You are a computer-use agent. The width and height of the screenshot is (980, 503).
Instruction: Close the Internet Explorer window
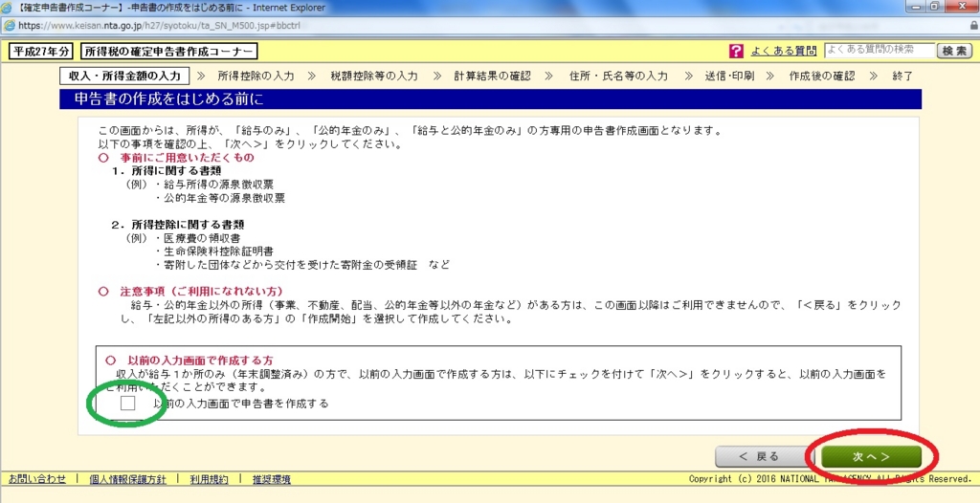coord(963,7)
